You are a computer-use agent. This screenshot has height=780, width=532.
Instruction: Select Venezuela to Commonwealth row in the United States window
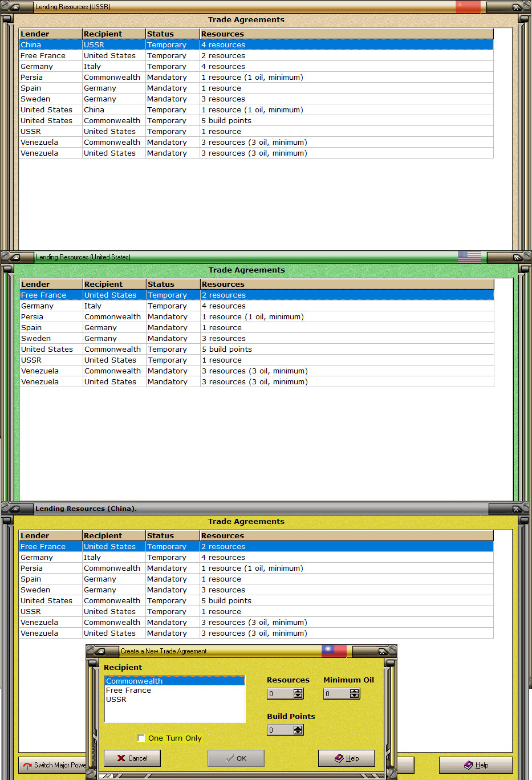[x=257, y=371]
